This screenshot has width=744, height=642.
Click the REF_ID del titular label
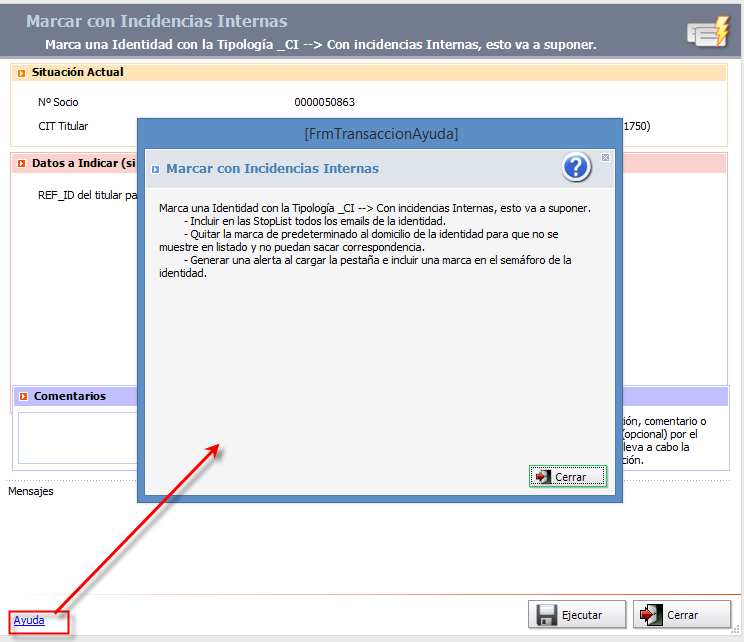tap(87, 195)
